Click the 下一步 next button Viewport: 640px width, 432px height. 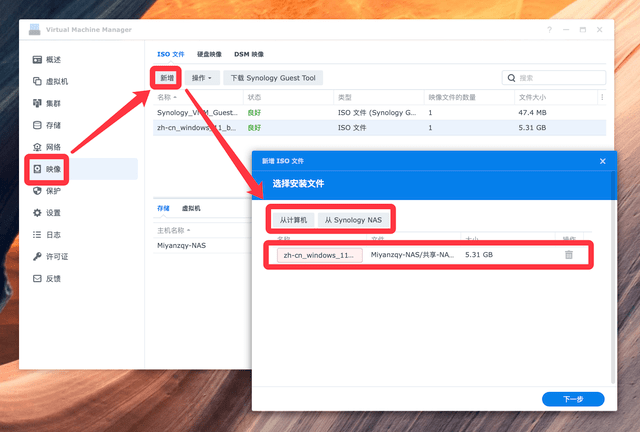pos(573,399)
